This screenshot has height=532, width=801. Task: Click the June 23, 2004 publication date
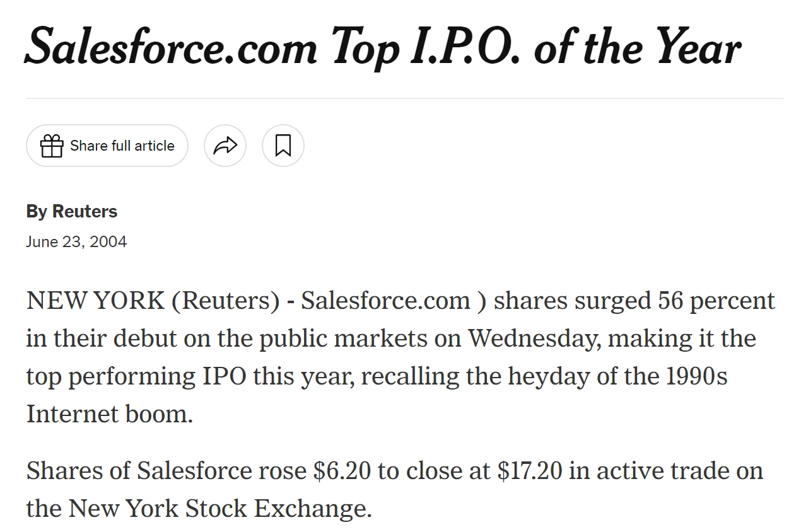point(76,242)
